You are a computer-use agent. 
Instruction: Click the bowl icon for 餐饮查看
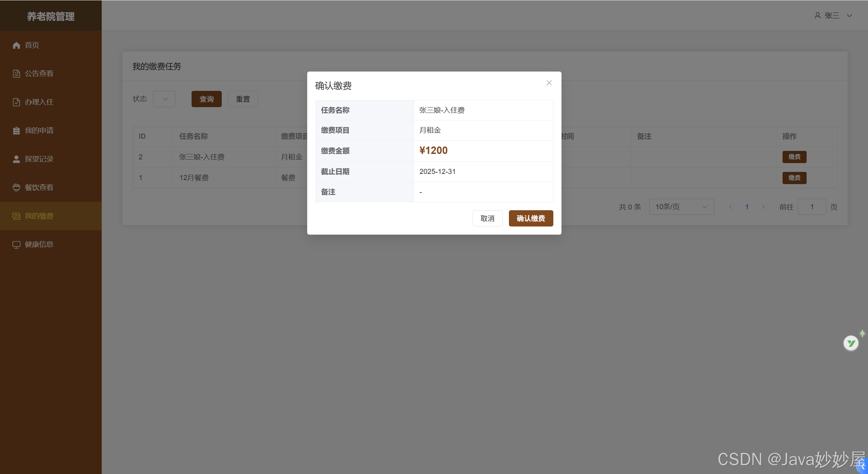[x=16, y=187]
